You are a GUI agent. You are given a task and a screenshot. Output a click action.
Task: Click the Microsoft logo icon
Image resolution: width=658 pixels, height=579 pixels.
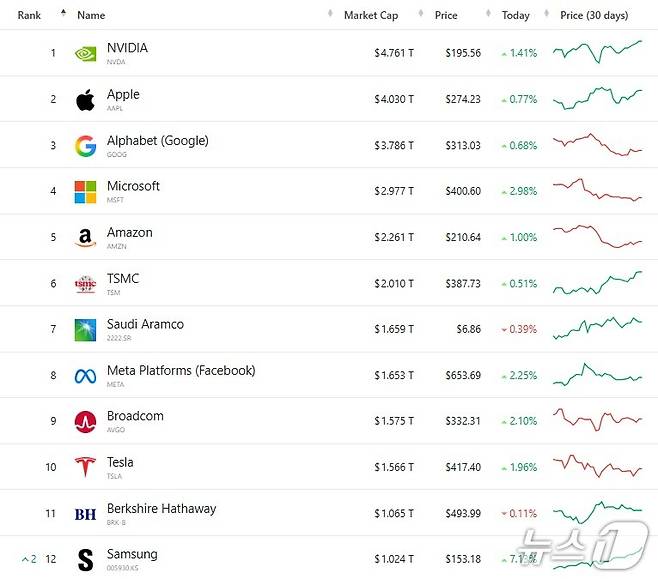click(86, 192)
